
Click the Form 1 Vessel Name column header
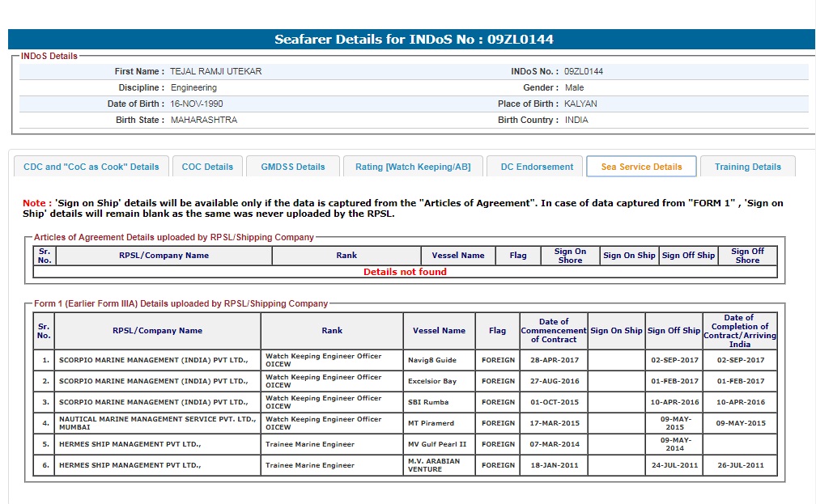point(439,331)
